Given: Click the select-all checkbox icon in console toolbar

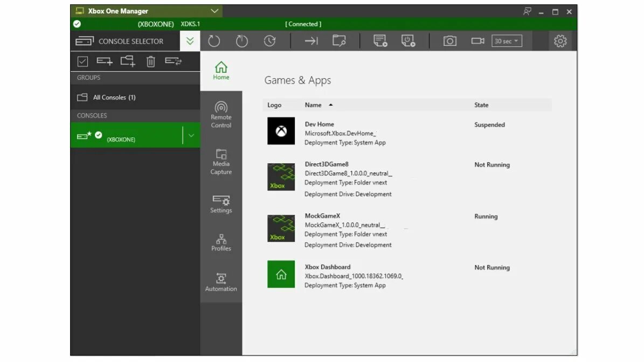Looking at the screenshot, I should [82, 61].
